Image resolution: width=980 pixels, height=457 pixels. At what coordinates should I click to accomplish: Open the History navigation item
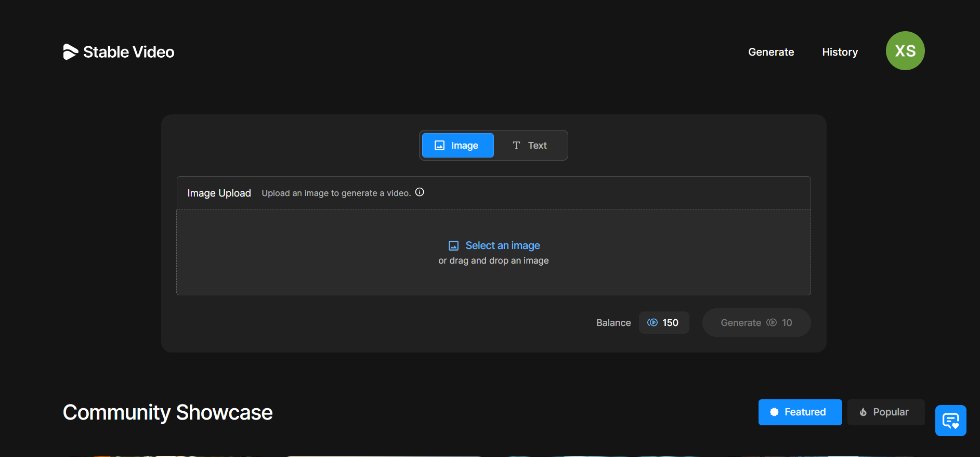click(840, 52)
